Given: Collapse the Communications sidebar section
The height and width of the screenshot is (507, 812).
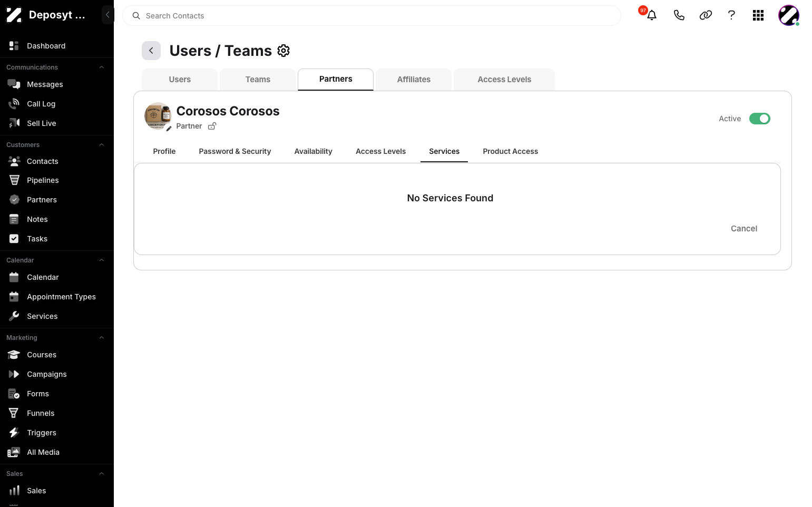Looking at the screenshot, I should coord(102,67).
